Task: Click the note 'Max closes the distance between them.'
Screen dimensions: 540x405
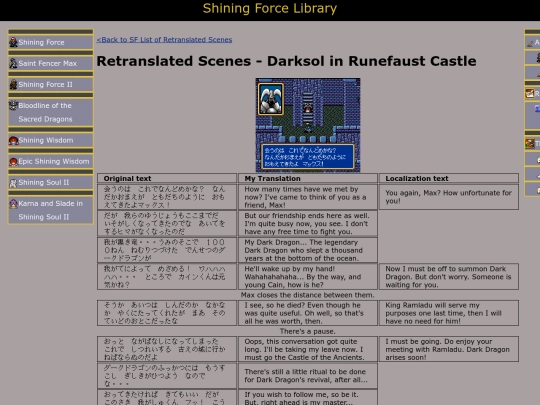Action: pyautogui.click(x=308, y=295)
